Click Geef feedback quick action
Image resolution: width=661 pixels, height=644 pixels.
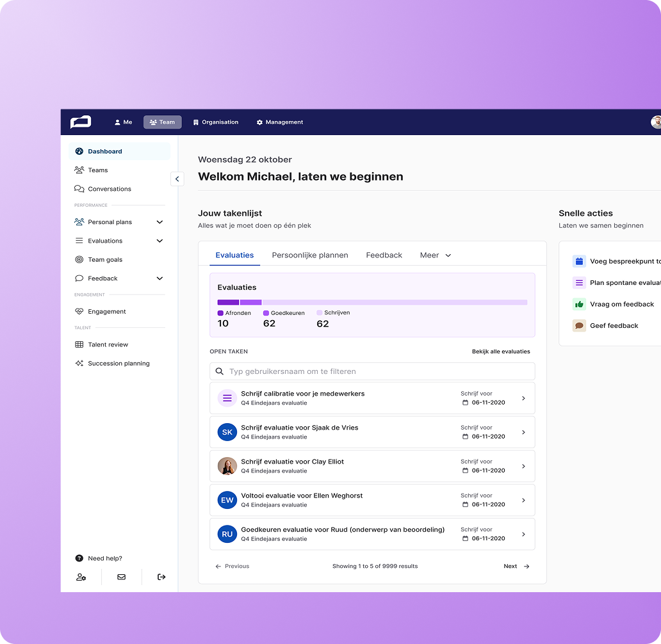[605, 326]
